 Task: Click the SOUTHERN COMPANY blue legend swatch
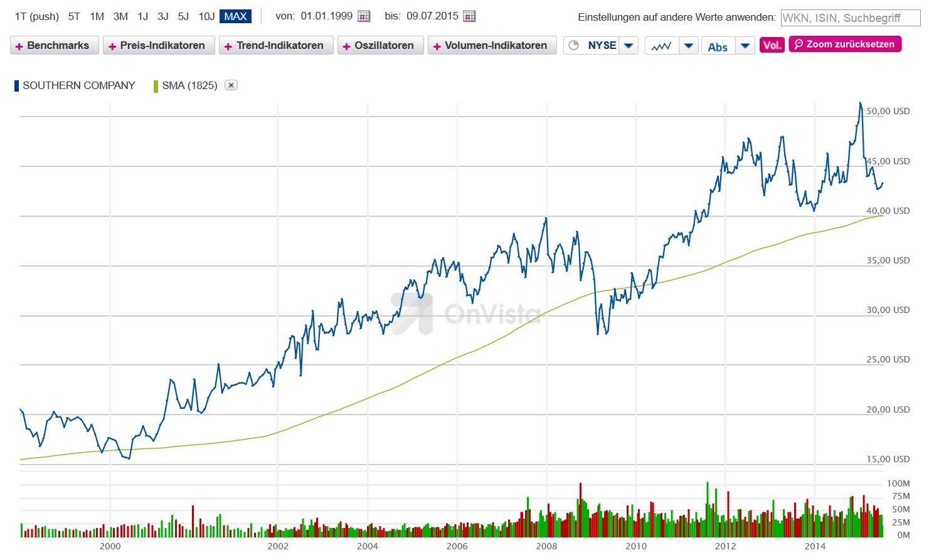16,86
